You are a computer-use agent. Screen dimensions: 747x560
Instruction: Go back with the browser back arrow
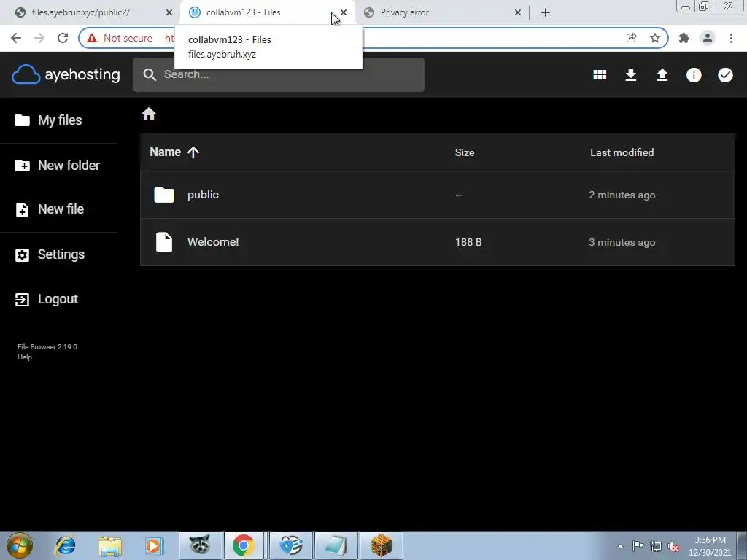tap(16, 38)
